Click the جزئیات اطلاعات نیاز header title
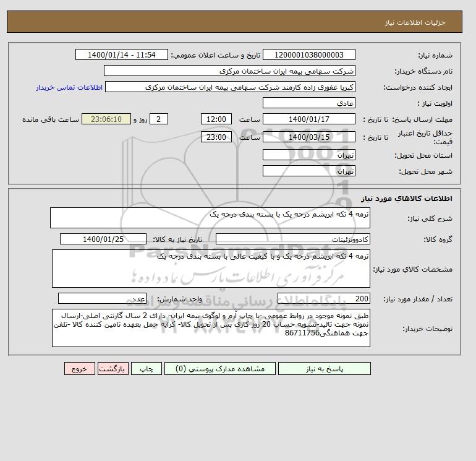 (x=415, y=22)
